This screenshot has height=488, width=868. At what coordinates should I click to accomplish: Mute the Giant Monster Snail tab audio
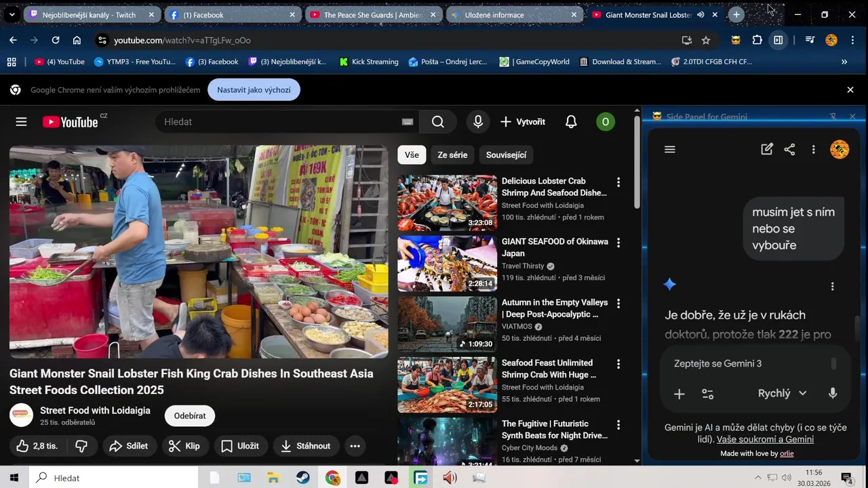[x=701, y=14]
